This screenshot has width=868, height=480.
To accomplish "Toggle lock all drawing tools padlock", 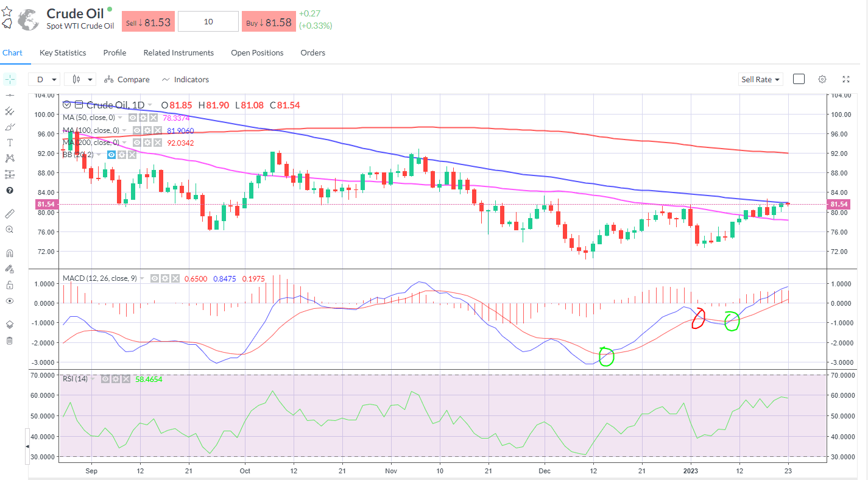I will (x=10, y=284).
